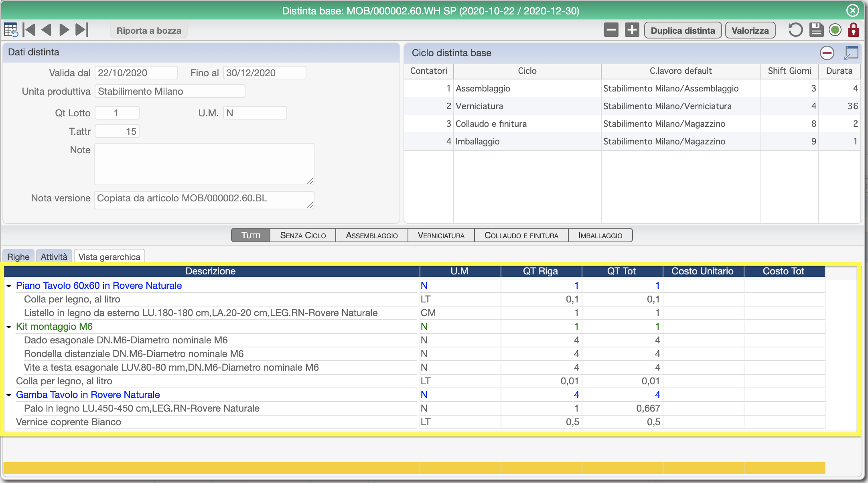
Task: Open Kit montaggio M6 item
Action: click(54, 327)
